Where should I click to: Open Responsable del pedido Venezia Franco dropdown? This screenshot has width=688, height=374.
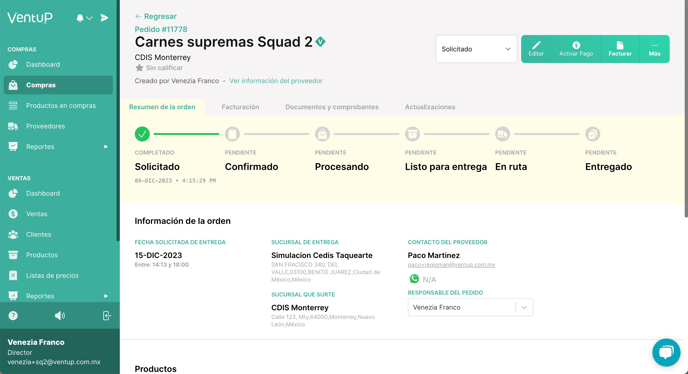click(470, 307)
